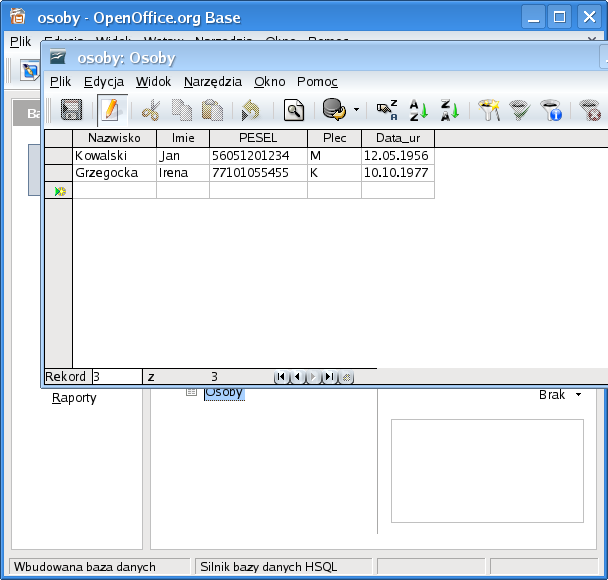Click the Copy icon in toolbar

[x=182, y=110]
